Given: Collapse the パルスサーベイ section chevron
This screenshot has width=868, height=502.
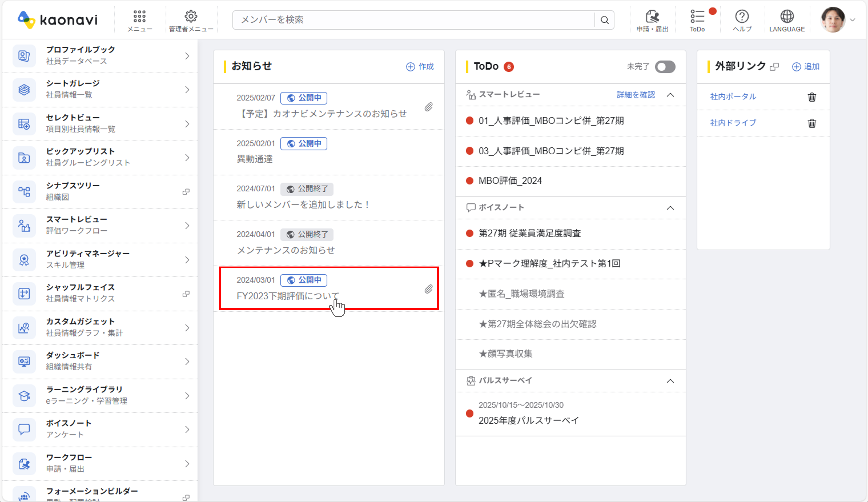Looking at the screenshot, I should tap(670, 381).
